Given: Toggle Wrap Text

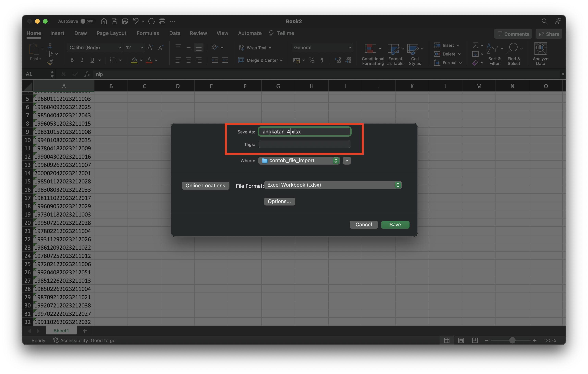Looking at the screenshot, I should point(255,48).
